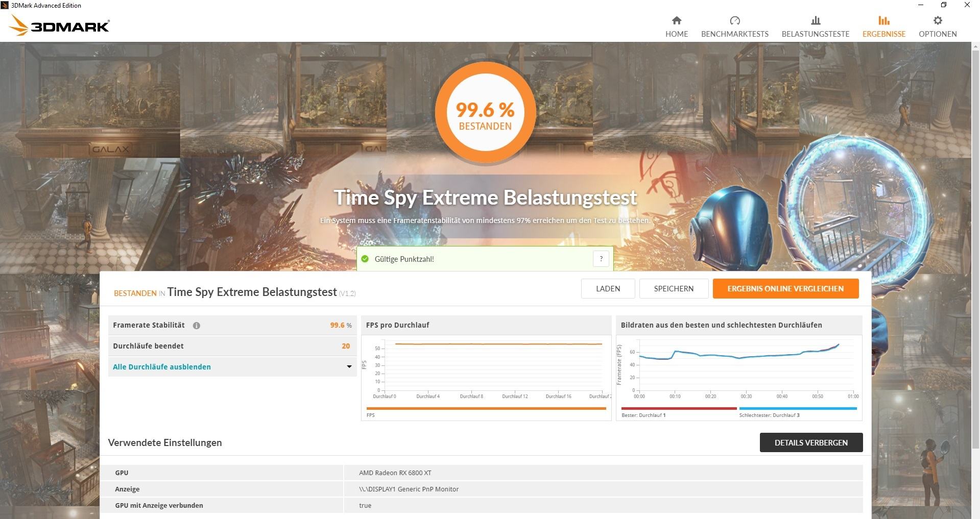This screenshot has width=980, height=519.
Task: Click the Belastungsteste bar chart icon
Action: (x=816, y=20)
